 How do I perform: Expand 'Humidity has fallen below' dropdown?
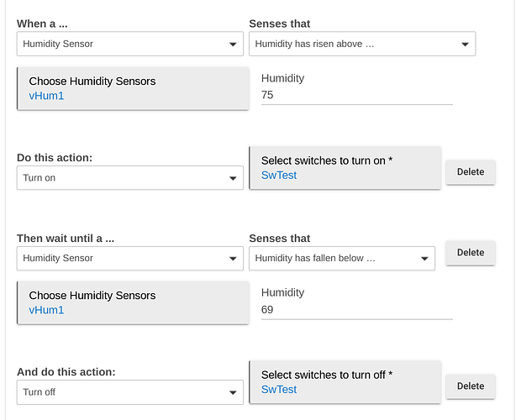(x=342, y=258)
